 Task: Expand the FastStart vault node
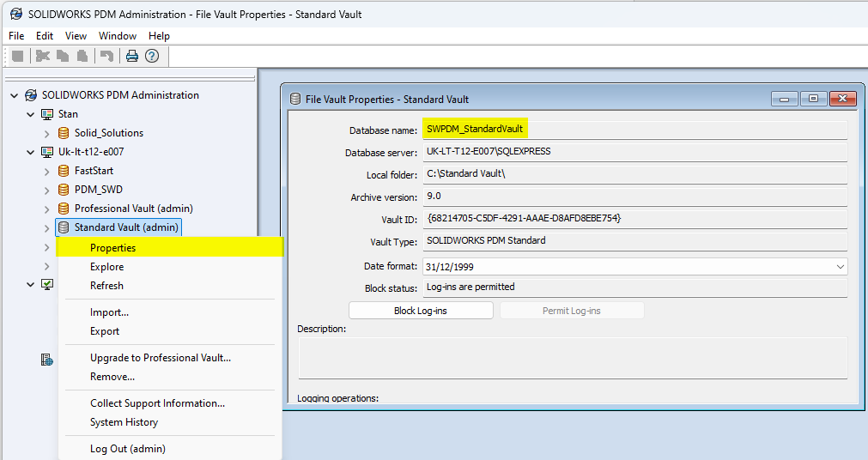[46, 171]
